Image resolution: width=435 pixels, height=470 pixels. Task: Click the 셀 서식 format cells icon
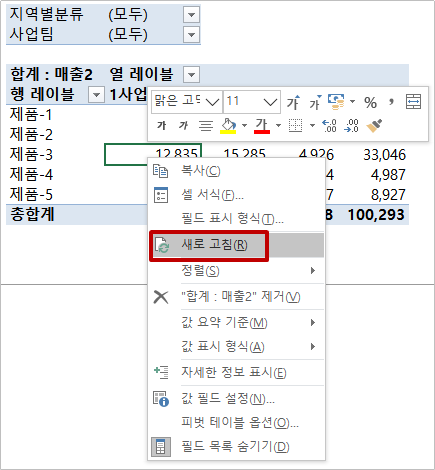pyautogui.click(x=161, y=195)
